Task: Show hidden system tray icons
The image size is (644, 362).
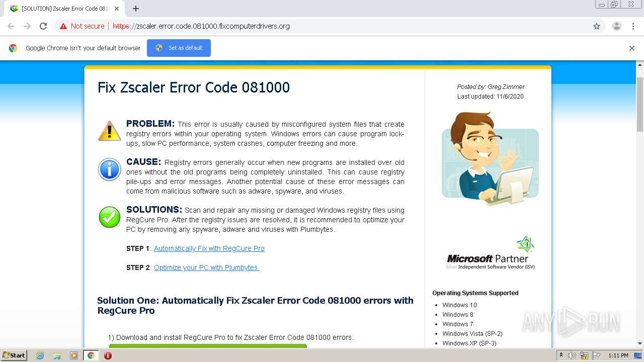Action: pyautogui.click(x=561, y=355)
